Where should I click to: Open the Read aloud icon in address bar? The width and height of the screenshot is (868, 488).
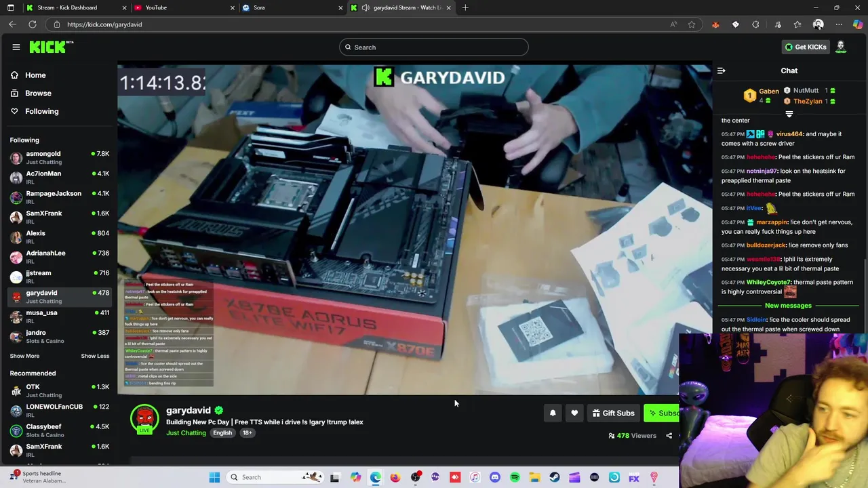pos(673,24)
